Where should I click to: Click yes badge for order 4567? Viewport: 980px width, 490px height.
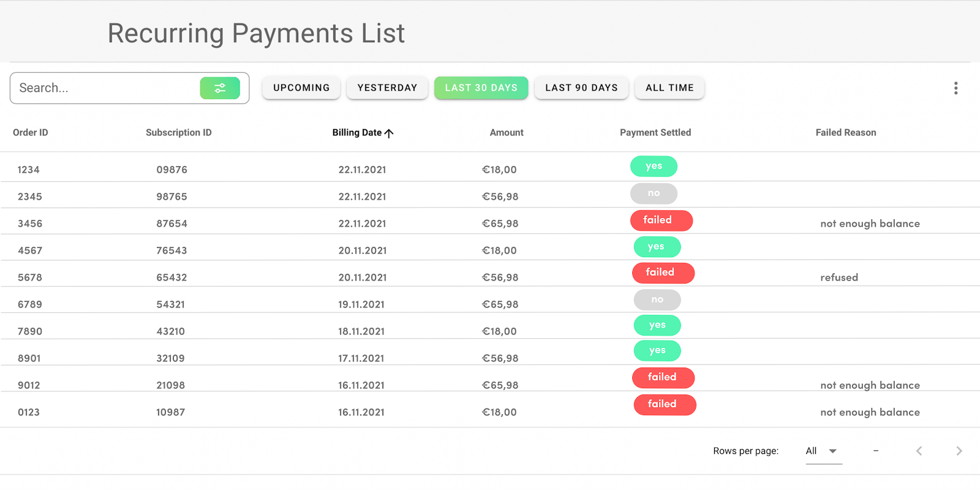[x=657, y=247]
